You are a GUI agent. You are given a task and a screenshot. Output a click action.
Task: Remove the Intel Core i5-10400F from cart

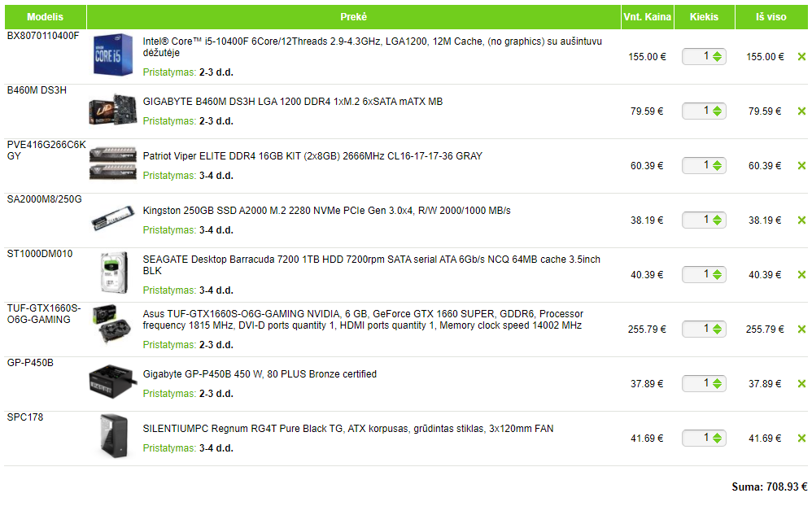[x=801, y=56]
